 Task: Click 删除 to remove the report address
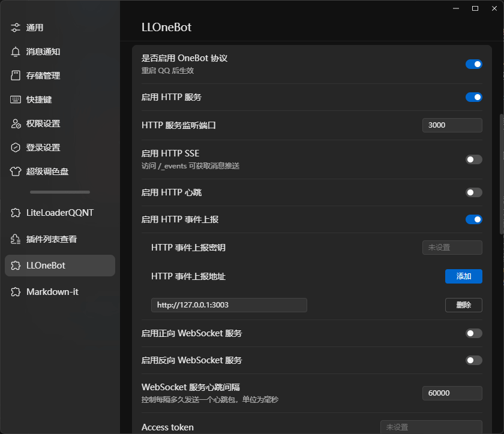click(463, 305)
